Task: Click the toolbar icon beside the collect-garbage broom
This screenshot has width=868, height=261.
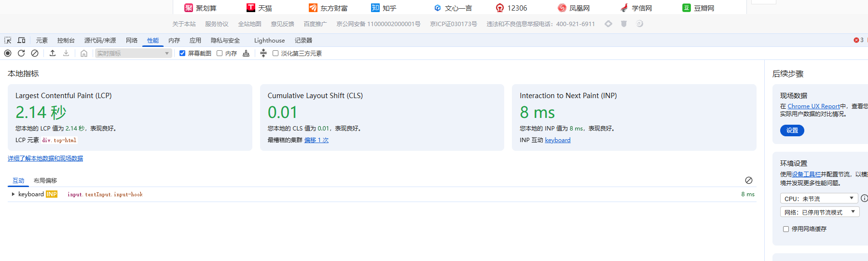Action: (x=263, y=53)
